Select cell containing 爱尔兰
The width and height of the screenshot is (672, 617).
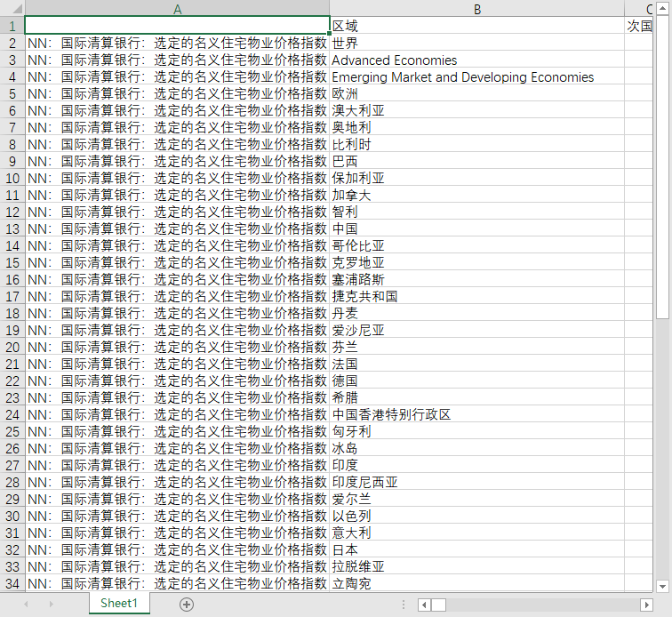477,499
